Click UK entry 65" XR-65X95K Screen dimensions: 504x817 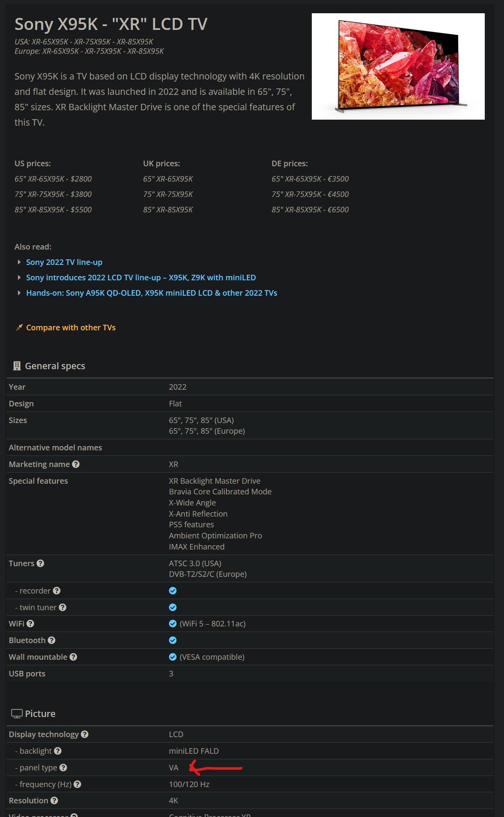pos(168,179)
